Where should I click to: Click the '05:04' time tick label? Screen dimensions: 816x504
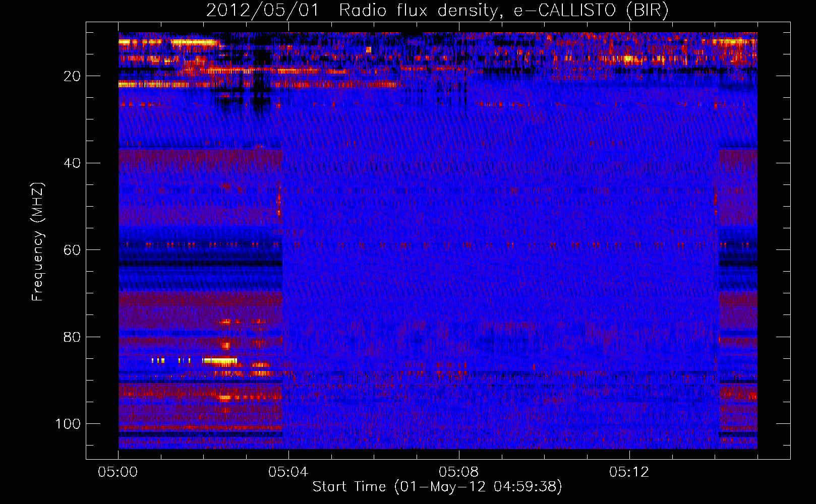288,472
